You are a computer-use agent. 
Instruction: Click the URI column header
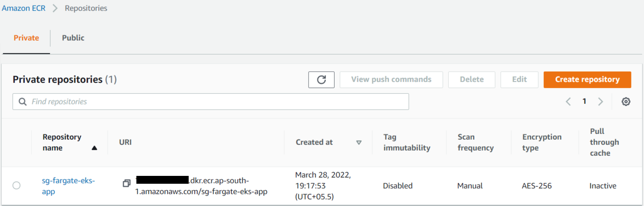coord(125,142)
